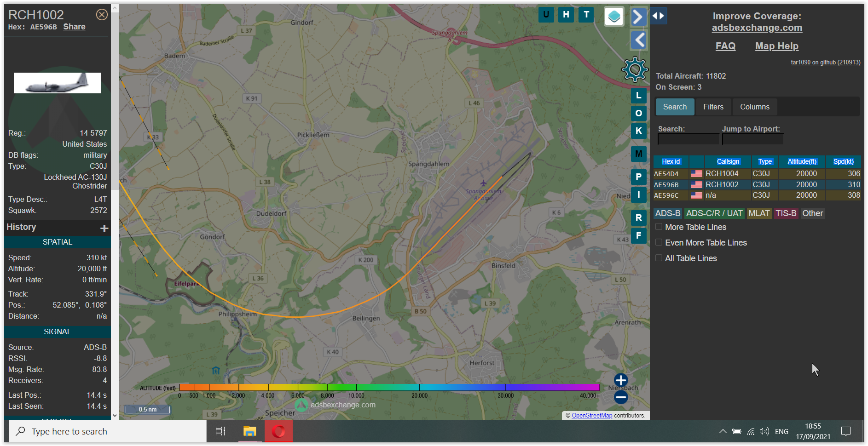Screen dimensions: 868x446
Task: Click the aircraft marker near Spangdahlem Airbase
Action: click(x=483, y=184)
